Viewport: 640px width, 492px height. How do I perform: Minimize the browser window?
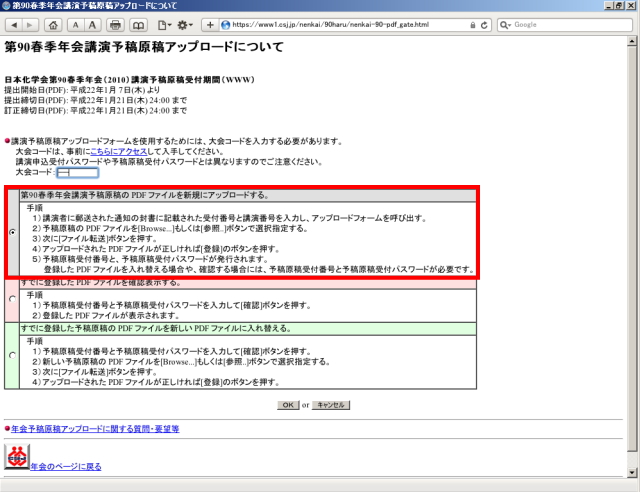[x=609, y=5]
